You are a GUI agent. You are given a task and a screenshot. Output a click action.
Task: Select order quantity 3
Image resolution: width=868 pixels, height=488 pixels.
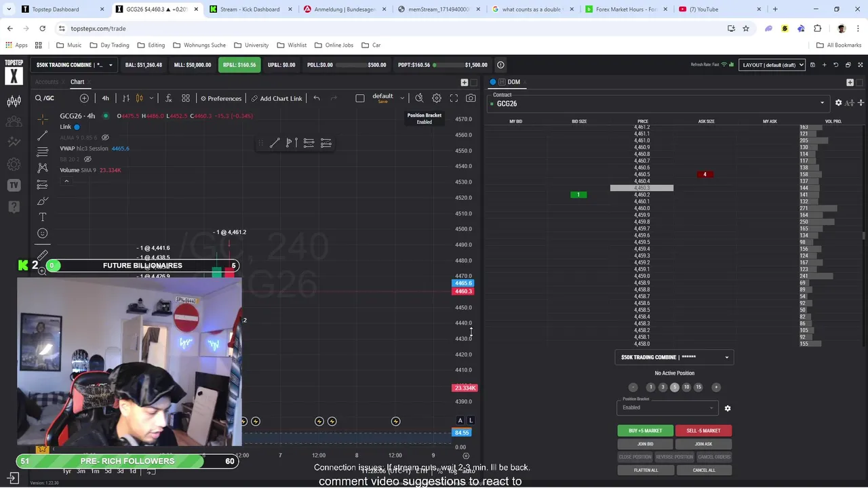click(663, 387)
